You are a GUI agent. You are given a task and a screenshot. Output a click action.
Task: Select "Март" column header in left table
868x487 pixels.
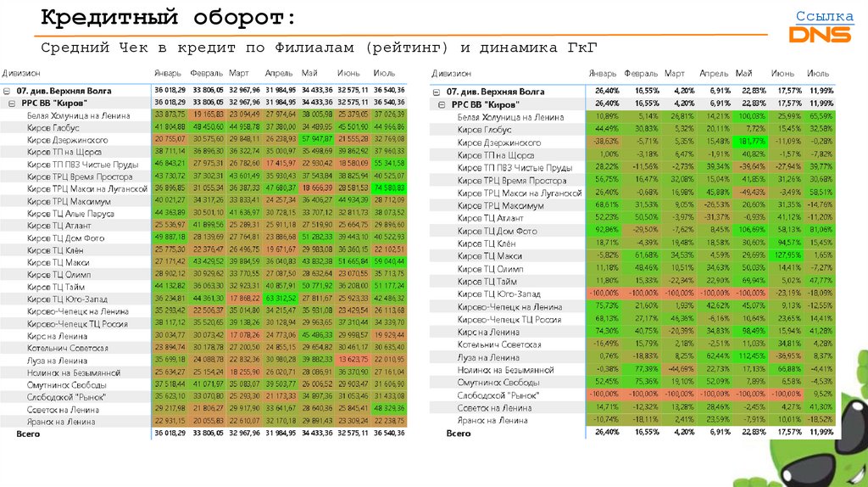(x=239, y=73)
